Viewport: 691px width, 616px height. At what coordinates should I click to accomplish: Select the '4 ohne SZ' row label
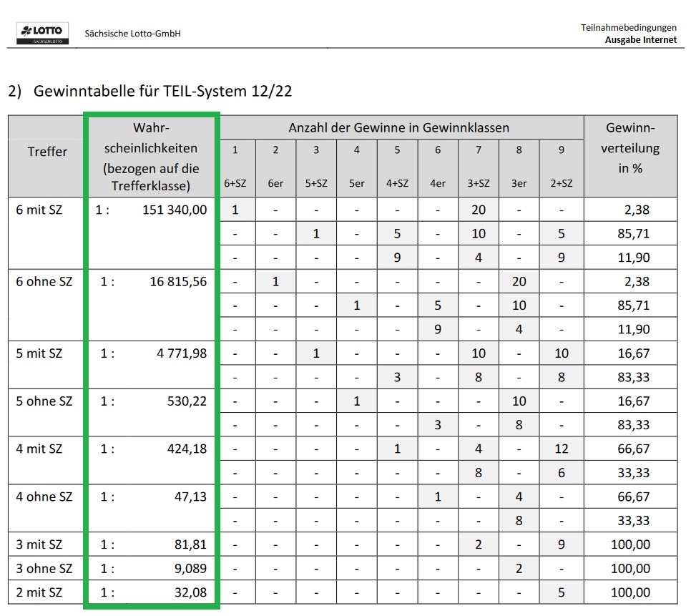click(44, 497)
